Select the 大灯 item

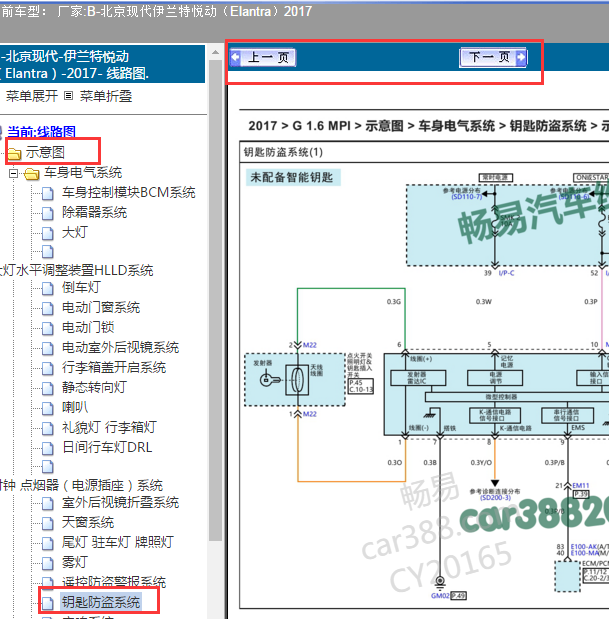point(75,232)
